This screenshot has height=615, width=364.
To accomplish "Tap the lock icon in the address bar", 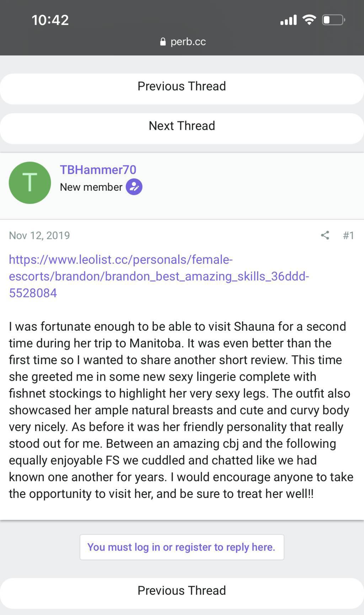I will 163,42.
